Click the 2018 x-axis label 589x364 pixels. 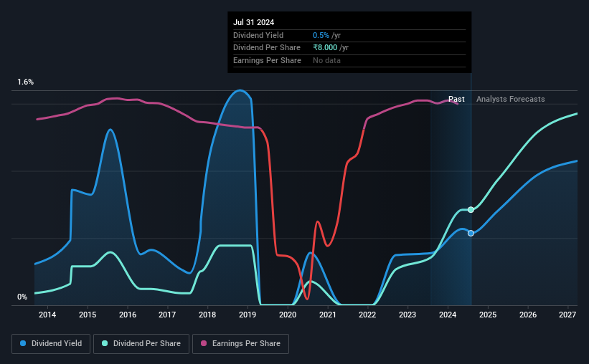pos(207,315)
